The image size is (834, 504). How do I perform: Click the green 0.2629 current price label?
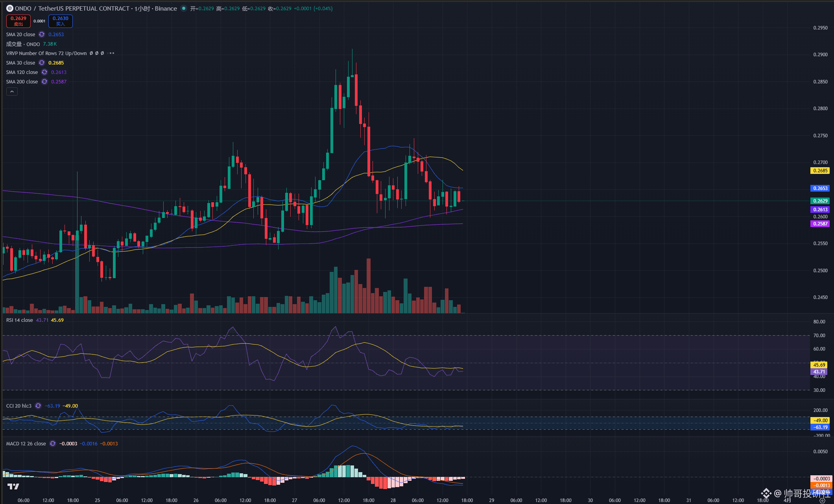pos(820,201)
